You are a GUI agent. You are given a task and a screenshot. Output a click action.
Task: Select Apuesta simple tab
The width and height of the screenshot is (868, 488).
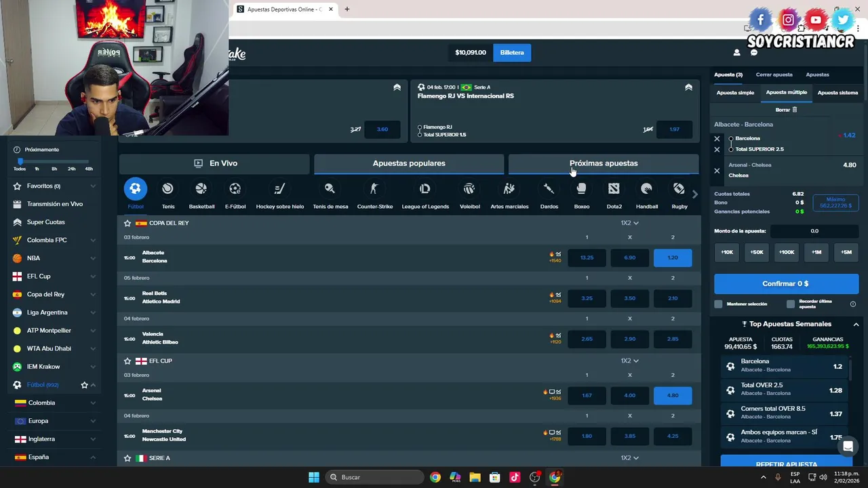(x=735, y=93)
